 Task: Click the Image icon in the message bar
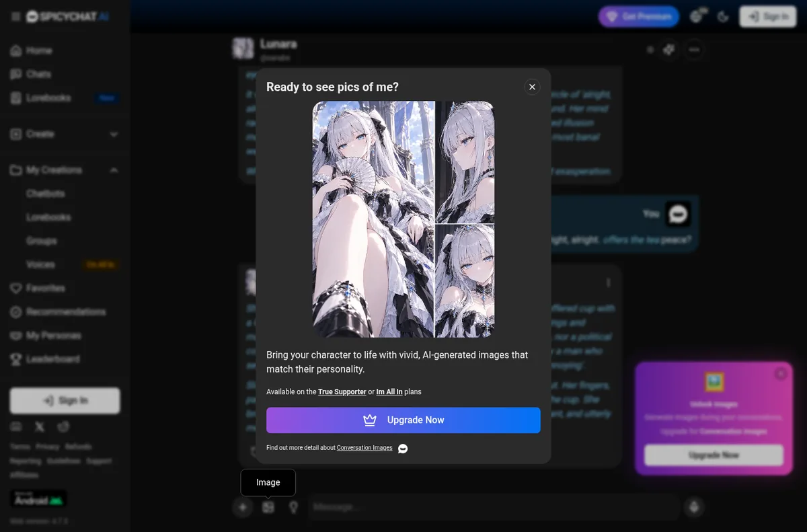point(268,507)
